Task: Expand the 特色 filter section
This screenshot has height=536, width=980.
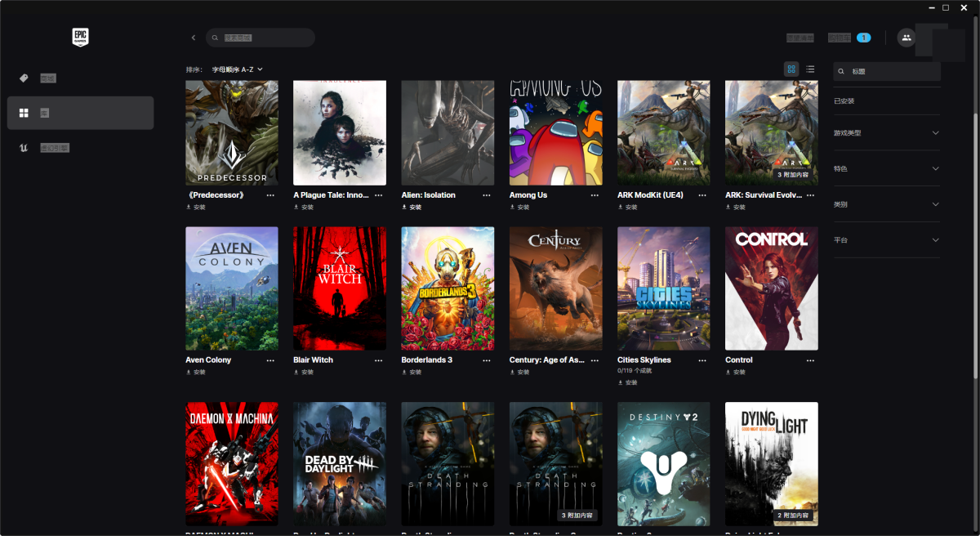Action: tap(886, 168)
